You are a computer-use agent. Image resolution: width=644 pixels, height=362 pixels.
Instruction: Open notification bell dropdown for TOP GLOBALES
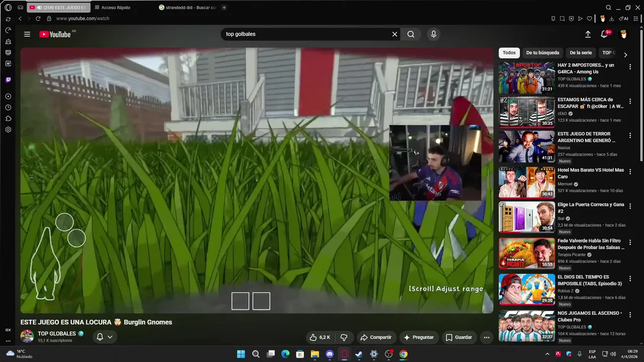pos(104,337)
